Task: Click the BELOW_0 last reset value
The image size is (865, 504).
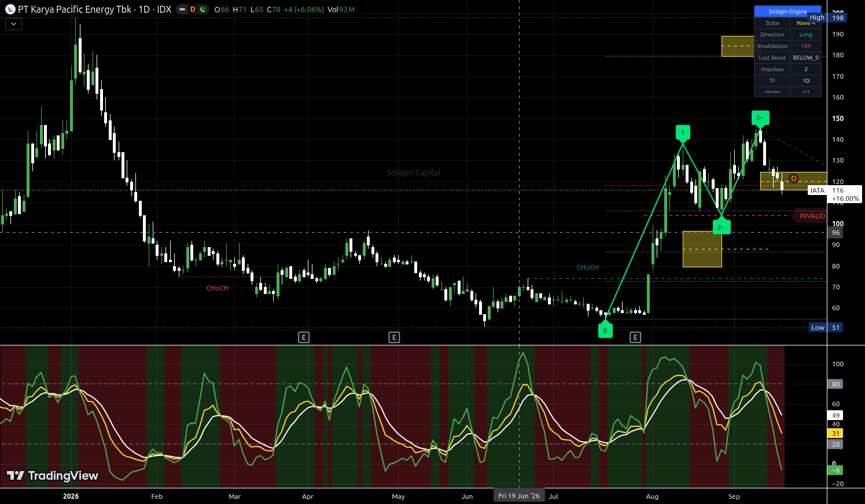Action: pyautogui.click(x=806, y=58)
